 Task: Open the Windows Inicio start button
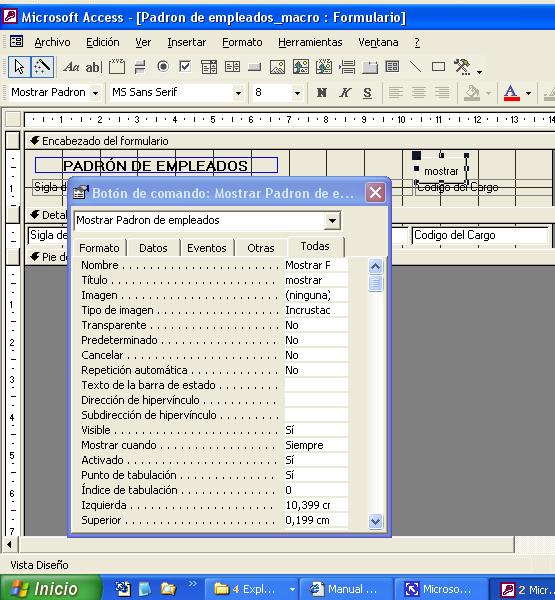coord(50,588)
